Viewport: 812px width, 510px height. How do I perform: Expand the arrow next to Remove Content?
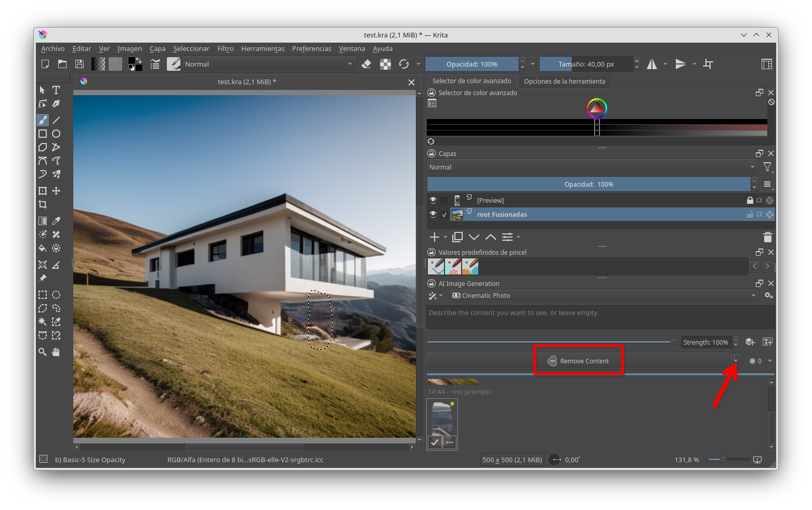735,361
